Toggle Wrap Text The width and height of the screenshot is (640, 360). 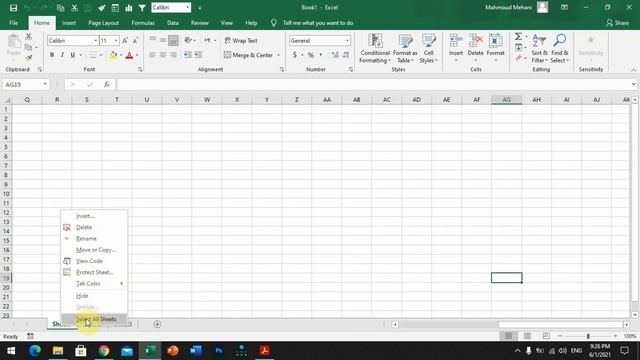coord(241,40)
